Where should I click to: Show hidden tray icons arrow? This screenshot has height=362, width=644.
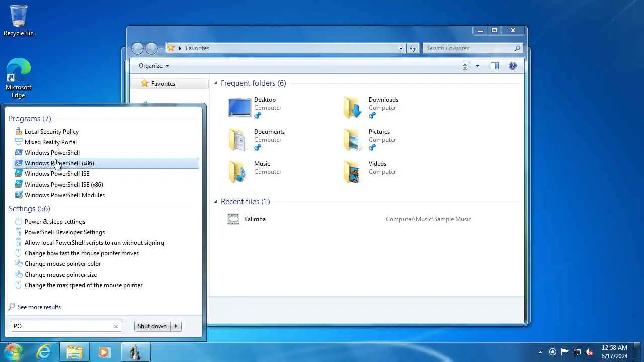541,352
